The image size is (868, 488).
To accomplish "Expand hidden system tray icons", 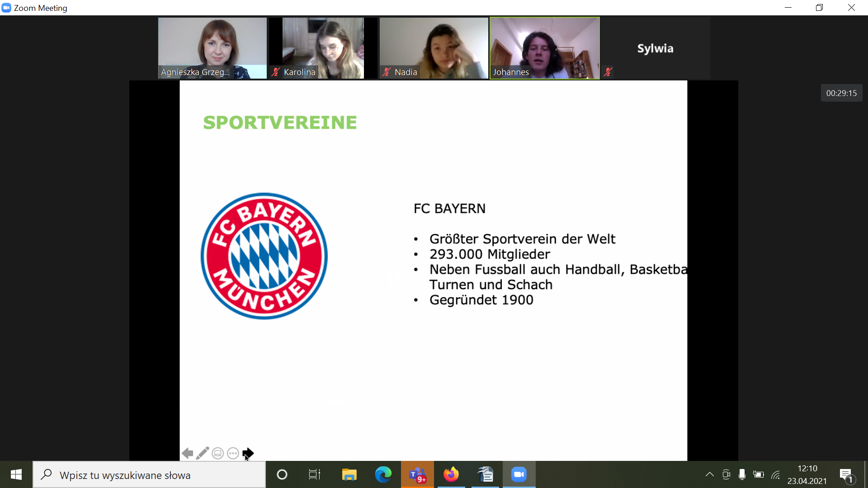I will click(710, 474).
